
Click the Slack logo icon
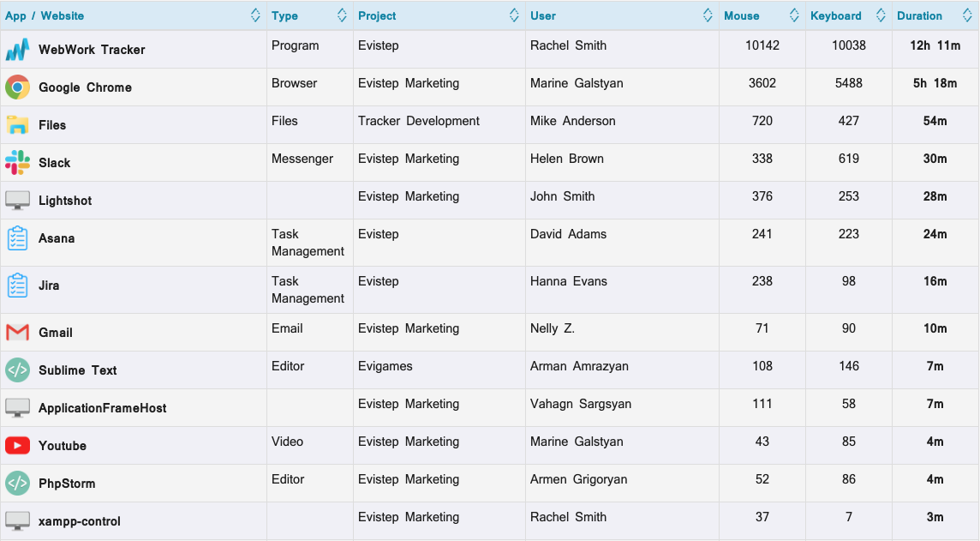click(17, 163)
